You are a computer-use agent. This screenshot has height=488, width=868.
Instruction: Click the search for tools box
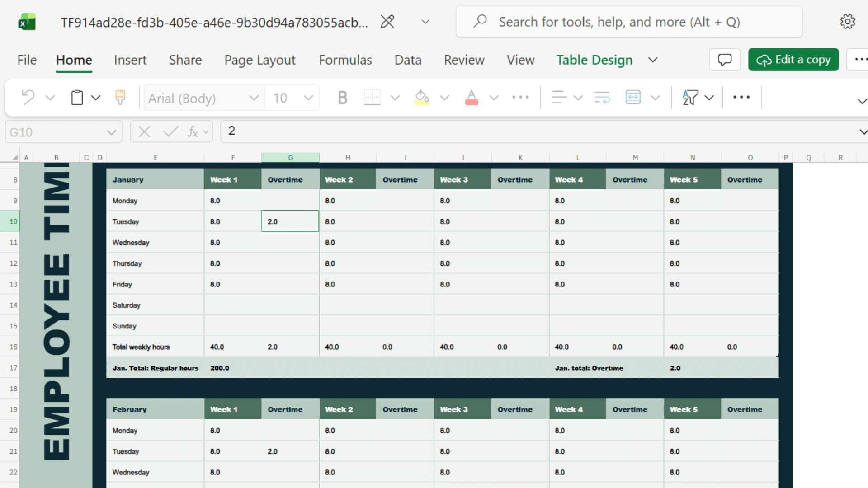click(x=629, y=22)
